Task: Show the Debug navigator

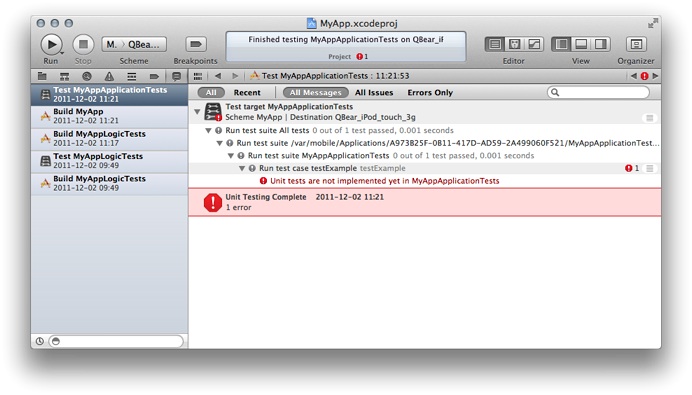Action: 132,76
